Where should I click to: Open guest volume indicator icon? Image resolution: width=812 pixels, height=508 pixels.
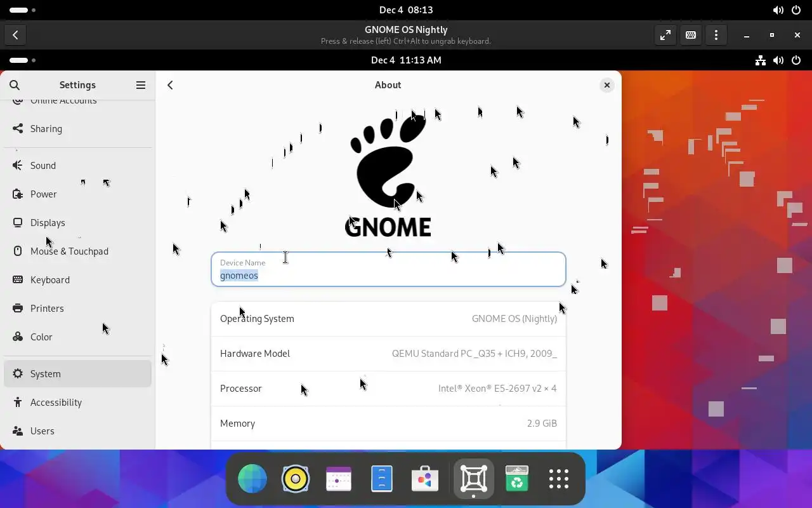[778, 60]
